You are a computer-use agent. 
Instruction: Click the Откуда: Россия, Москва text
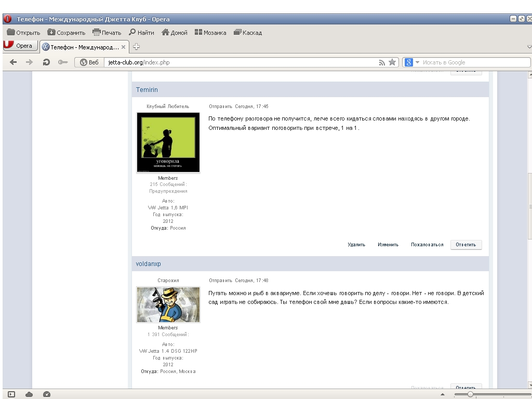pyautogui.click(x=168, y=371)
